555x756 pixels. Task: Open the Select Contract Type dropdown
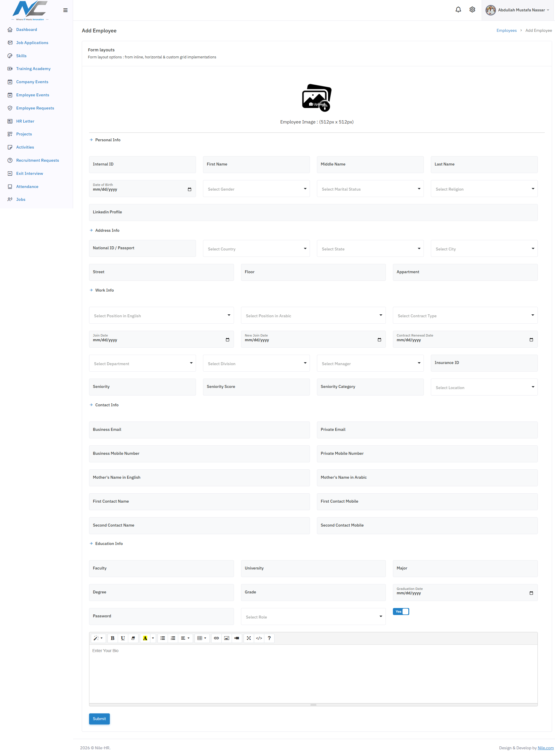pos(465,315)
